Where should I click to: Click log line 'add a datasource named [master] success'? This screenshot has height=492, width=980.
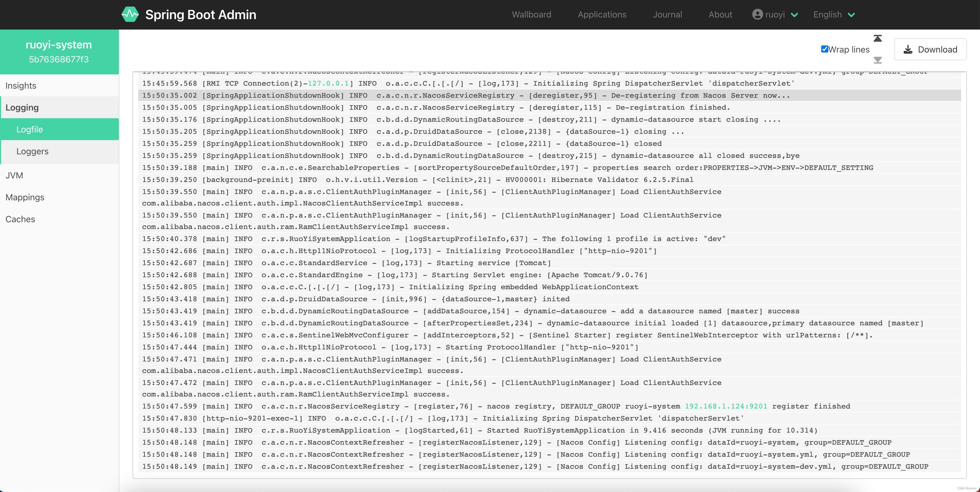[x=549, y=311]
